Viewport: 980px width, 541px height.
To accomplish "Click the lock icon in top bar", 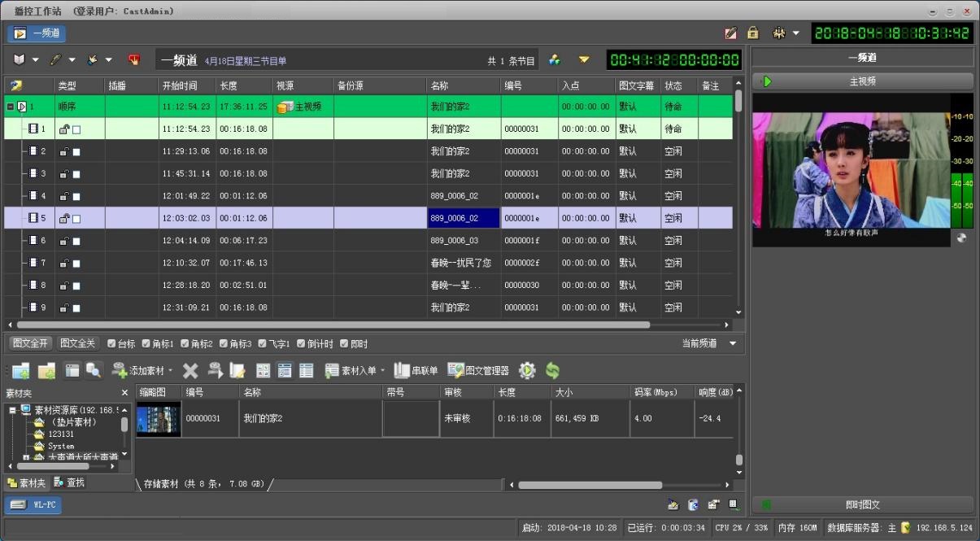I will click(x=752, y=33).
